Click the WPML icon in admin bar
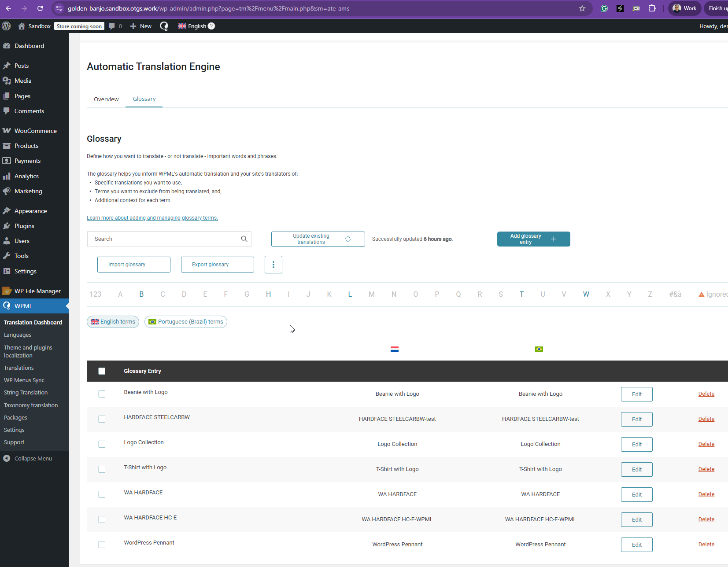Screen dimensions: 728x567 (x=164, y=26)
